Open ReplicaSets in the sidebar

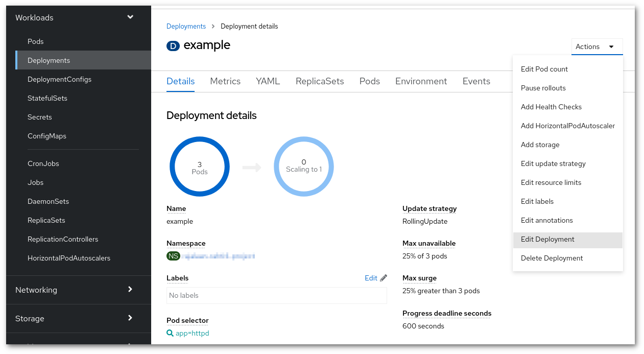(x=46, y=220)
